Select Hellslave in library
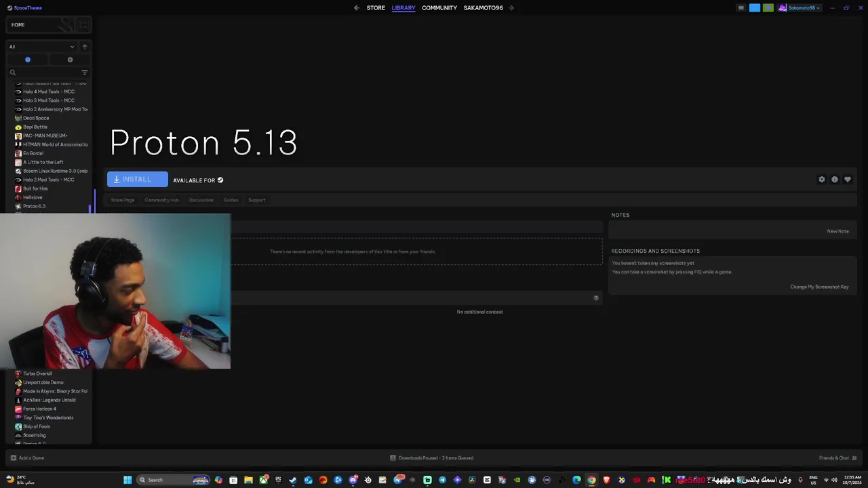Screen dimensions: 868x488 32,197
